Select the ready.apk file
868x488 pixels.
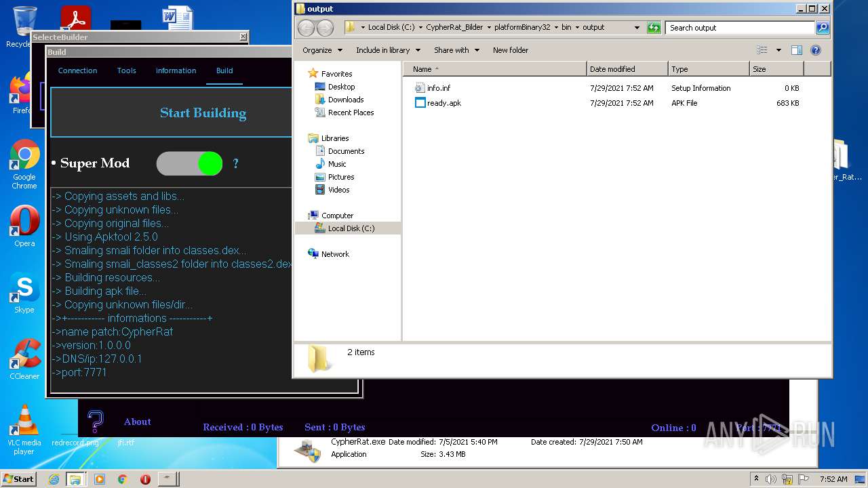pyautogui.click(x=444, y=103)
